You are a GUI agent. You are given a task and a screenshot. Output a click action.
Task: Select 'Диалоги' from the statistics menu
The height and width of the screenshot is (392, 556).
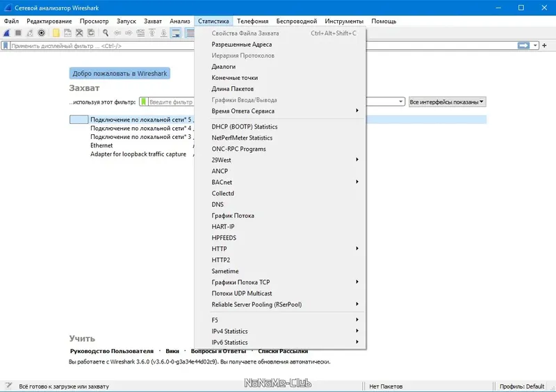[280, 67]
